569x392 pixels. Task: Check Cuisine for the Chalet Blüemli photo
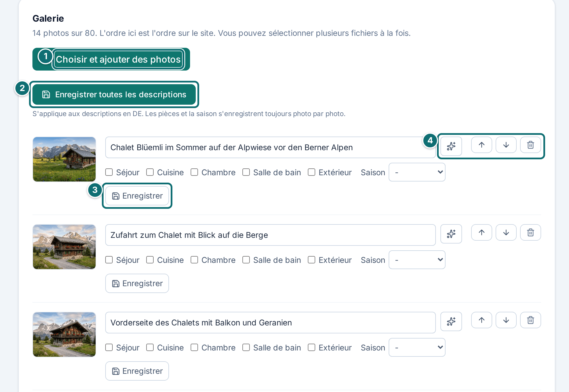coord(150,172)
